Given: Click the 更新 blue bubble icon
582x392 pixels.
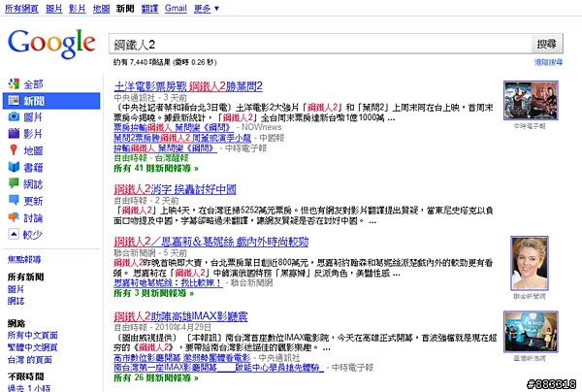Looking at the screenshot, I should click(x=14, y=201).
